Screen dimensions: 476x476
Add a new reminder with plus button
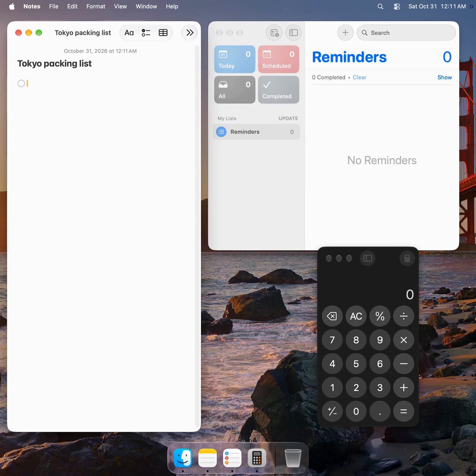point(346,33)
